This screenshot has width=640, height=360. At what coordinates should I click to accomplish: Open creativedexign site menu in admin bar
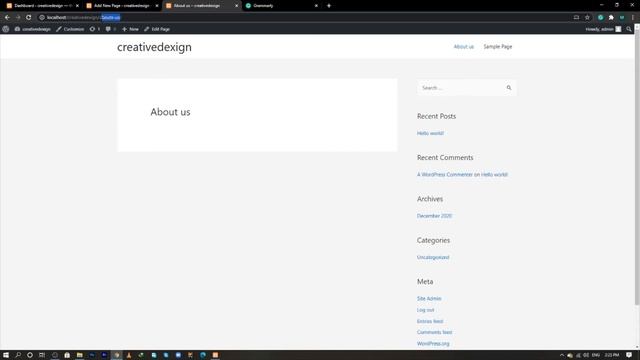pos(33,29)
